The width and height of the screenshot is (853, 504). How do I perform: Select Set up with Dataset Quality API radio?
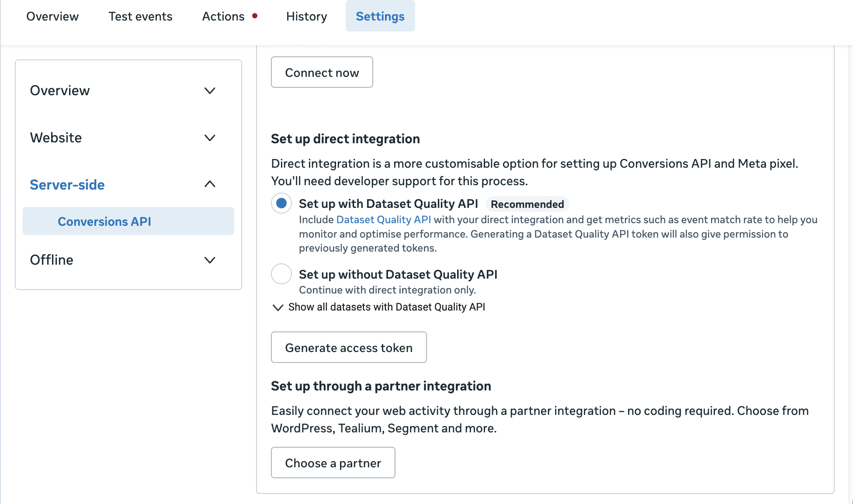pos(281,203)
